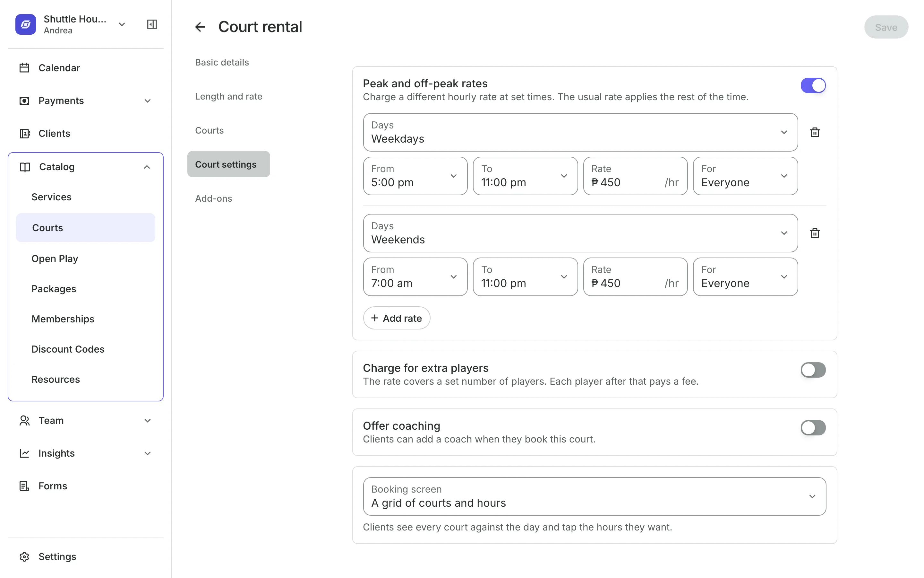
Task: Open the From 5:00 pm dropdown
Action: pos(415,176)
